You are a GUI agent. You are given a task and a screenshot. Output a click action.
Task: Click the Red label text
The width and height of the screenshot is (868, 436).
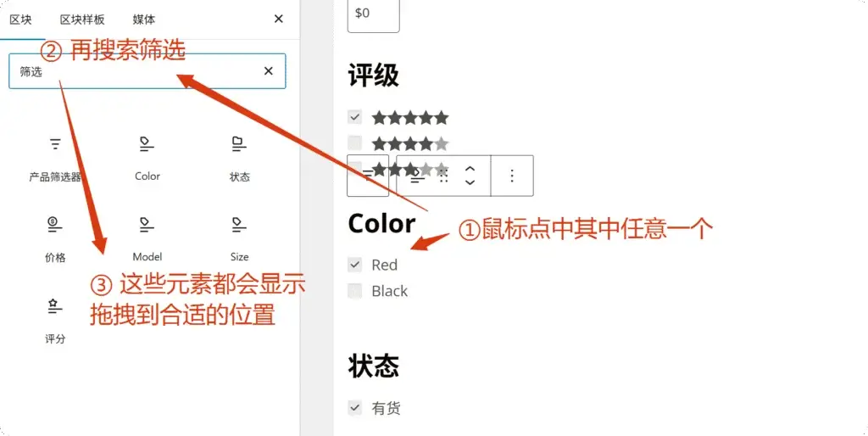(x=384, y=265)
